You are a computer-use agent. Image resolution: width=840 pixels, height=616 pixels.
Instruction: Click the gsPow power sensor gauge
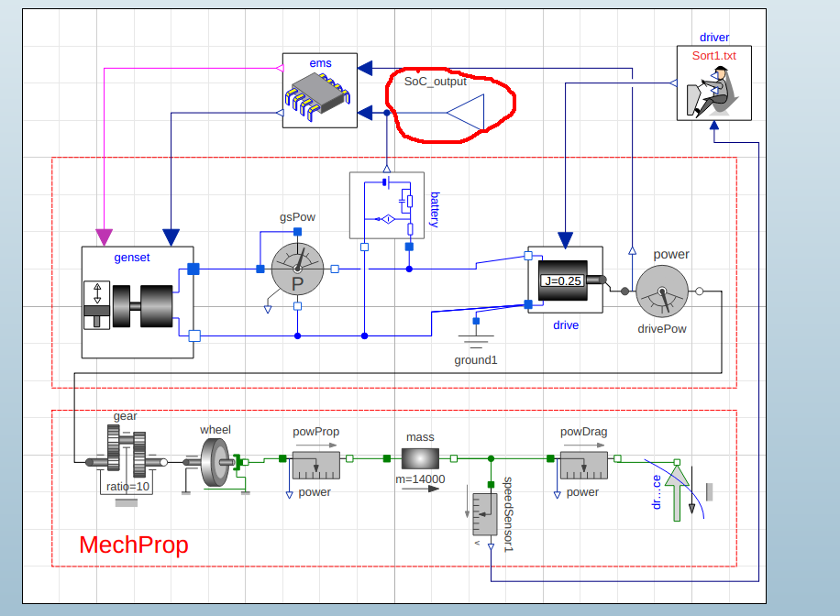click(297, 269)
